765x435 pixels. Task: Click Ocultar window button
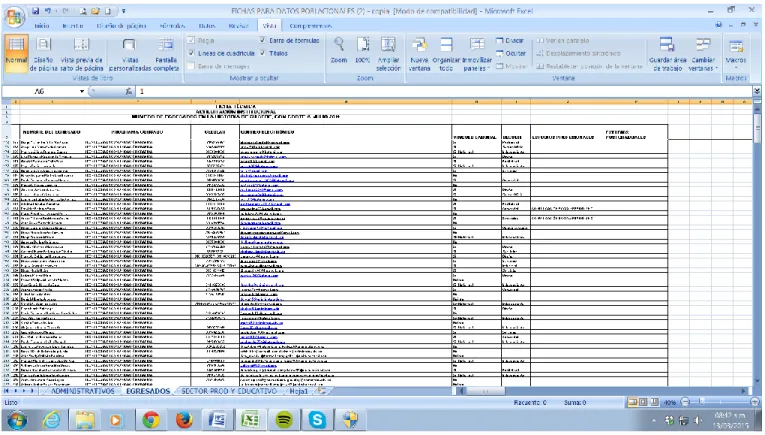click(x=511, y=53)
